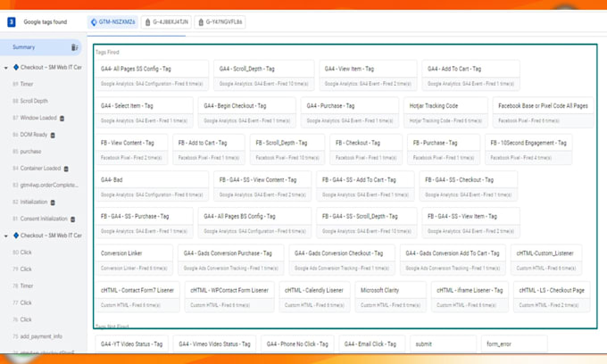Open FB - Purchase - Tag card

(444, 149)
